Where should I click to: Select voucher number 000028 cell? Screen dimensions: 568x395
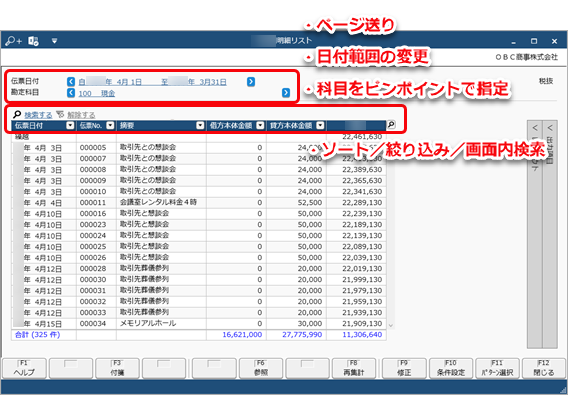(96, 269)
